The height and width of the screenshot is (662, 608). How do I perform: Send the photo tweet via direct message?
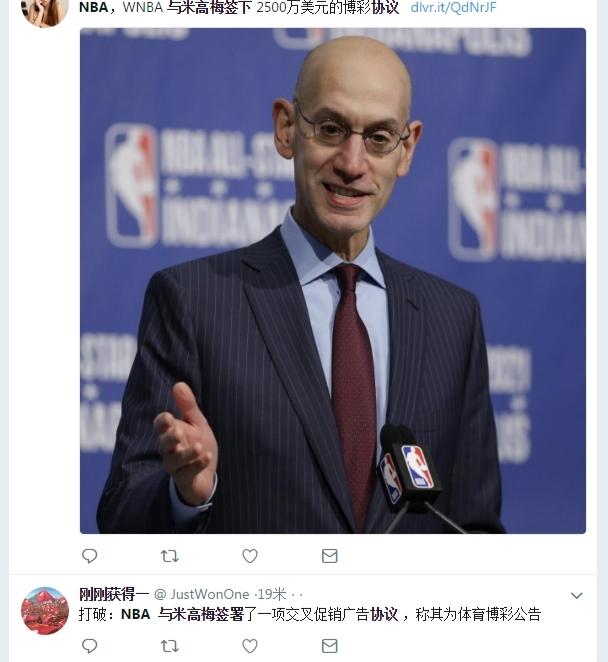(x=329, y=556)
